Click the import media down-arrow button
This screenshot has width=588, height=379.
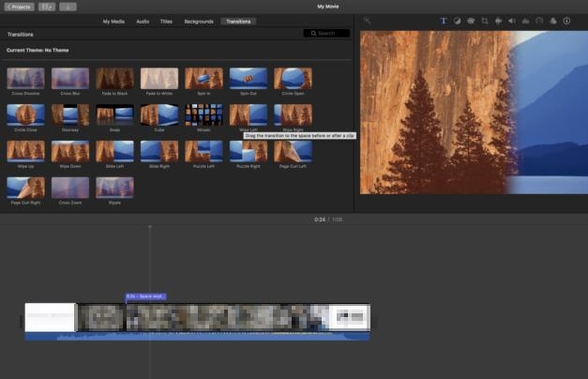point(68,7)
